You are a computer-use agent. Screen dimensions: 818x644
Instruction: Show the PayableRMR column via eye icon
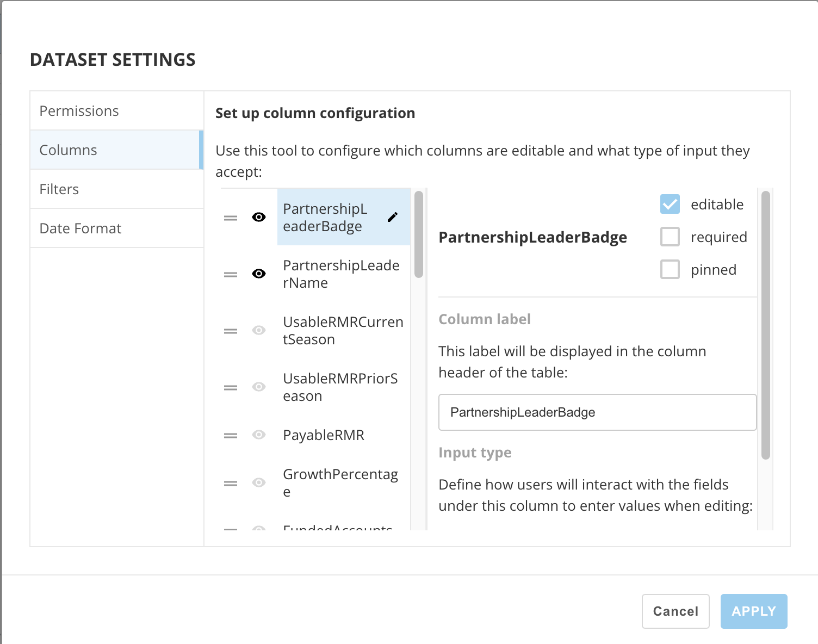(x=259, y=435)
